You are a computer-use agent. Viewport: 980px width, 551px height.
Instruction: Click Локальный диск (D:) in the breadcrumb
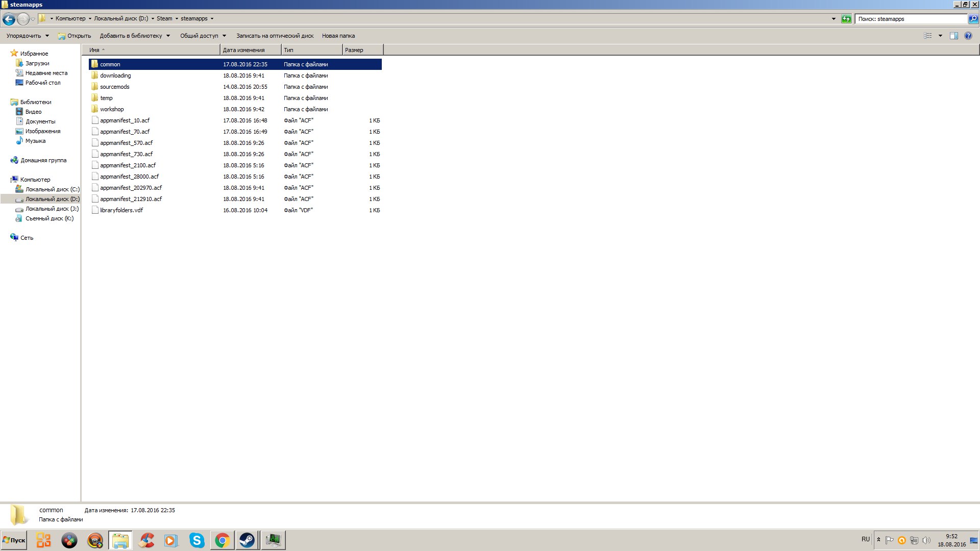121,19
